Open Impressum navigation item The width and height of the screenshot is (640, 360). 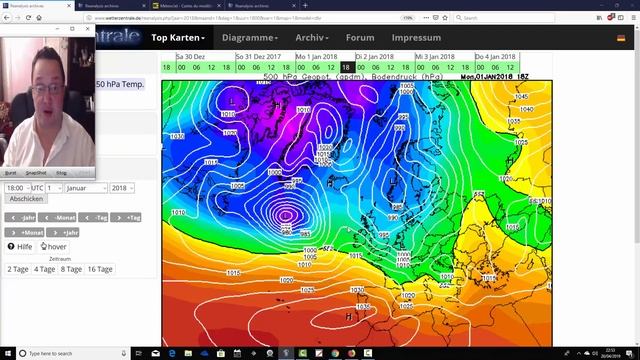416,38
